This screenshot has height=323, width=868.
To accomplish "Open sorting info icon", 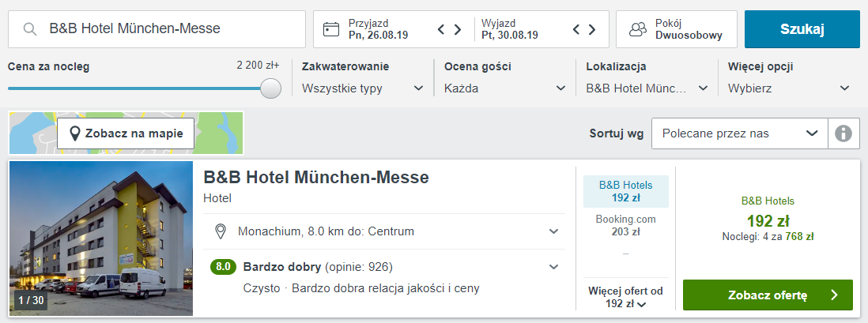I will pyautogui.click(x=843, y=133).
